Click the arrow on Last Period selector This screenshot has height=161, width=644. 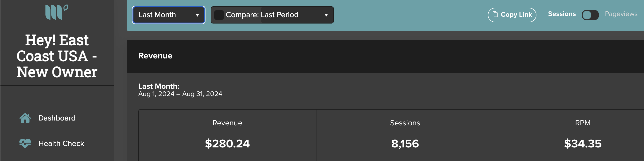point(326,15)
